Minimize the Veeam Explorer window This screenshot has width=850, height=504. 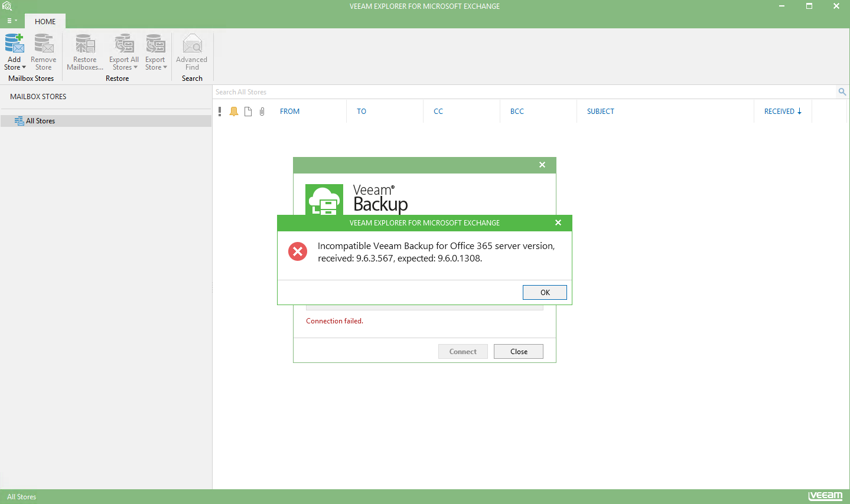click(x=781, y=6)
